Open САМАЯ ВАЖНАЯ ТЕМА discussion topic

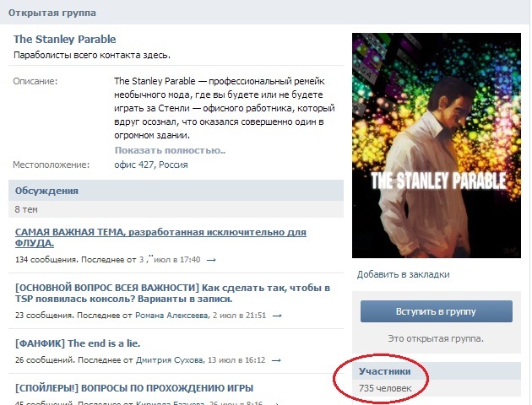click(160, 237)
